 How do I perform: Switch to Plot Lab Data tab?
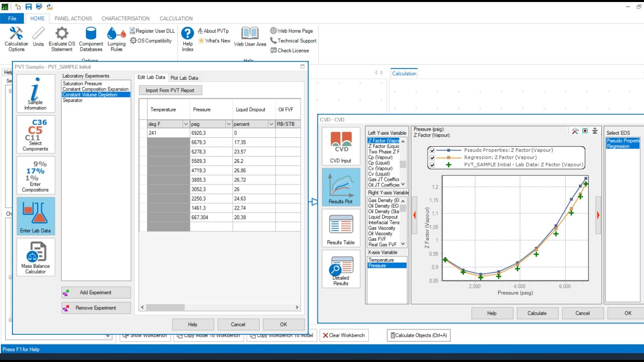pyautogui.click(x=184, y=78)
